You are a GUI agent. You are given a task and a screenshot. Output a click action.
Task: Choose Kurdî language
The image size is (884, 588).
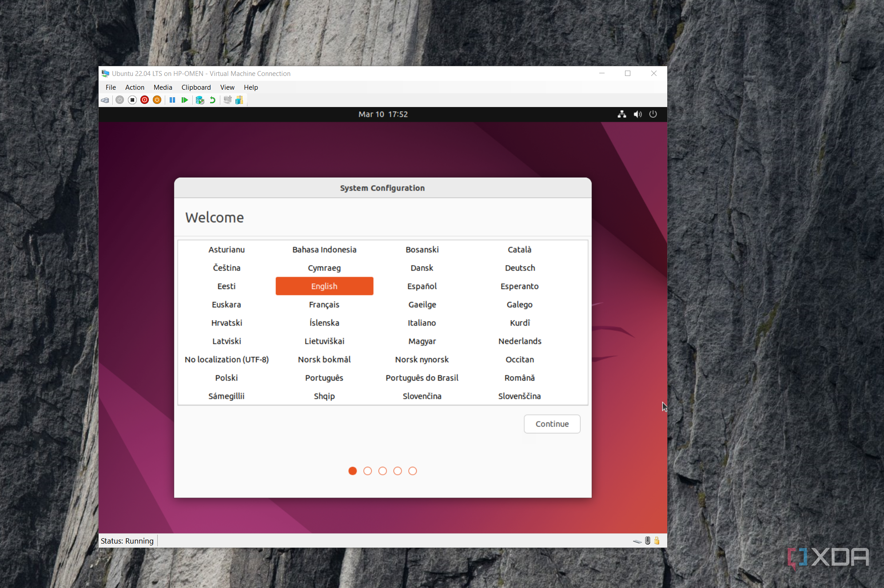coord(520,323)
